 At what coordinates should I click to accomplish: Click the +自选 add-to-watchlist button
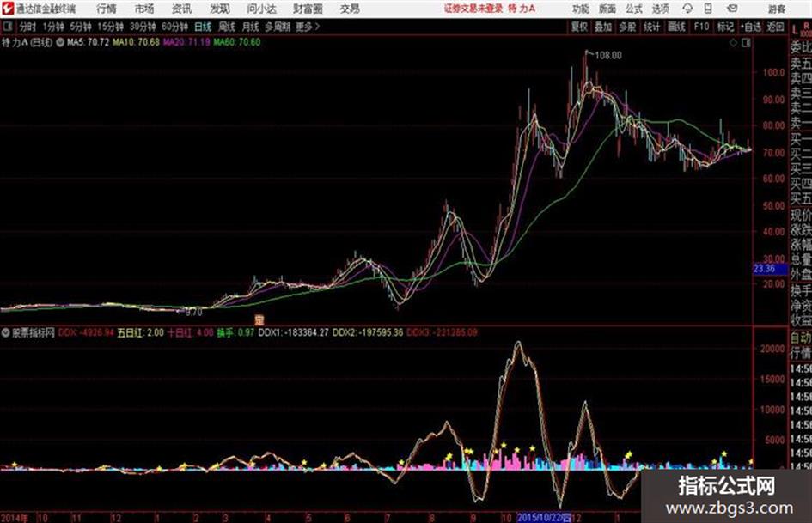[750, 27]
